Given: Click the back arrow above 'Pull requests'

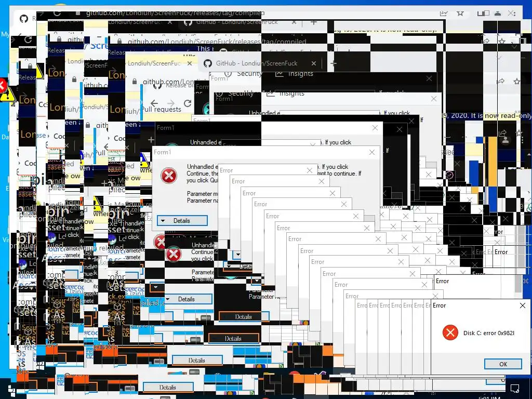Looking at the screenshot, I should pos(154,103).
